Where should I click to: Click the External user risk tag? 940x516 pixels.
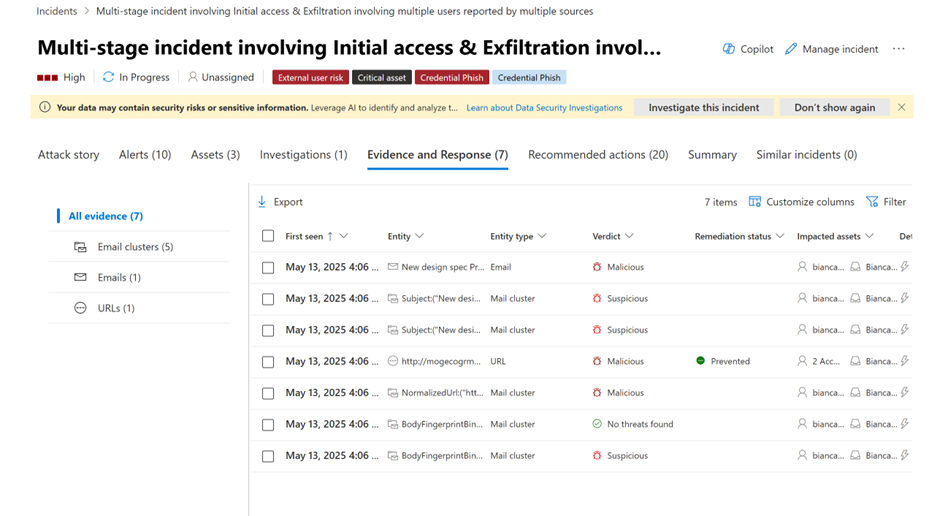click(311, 77)
